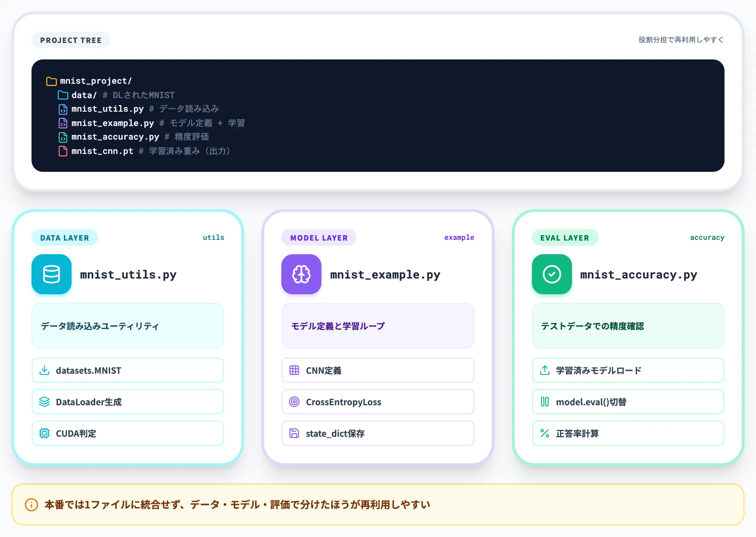
Task: Click the target icon beside CrossEntropyLoss
Action: [x=294, y=402]
